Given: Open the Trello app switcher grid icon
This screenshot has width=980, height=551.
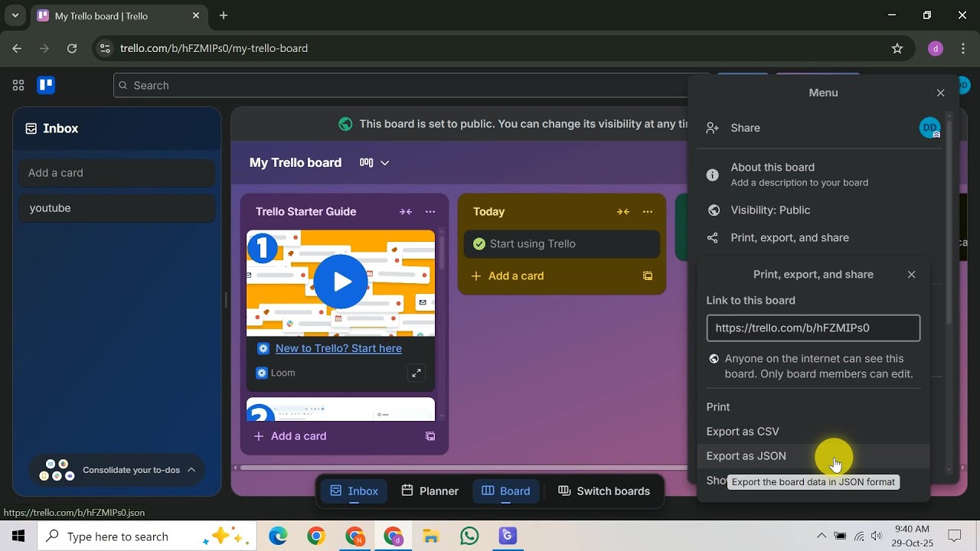Looking at the screenshot, I should pyautogui.click(x=18, y=86).
